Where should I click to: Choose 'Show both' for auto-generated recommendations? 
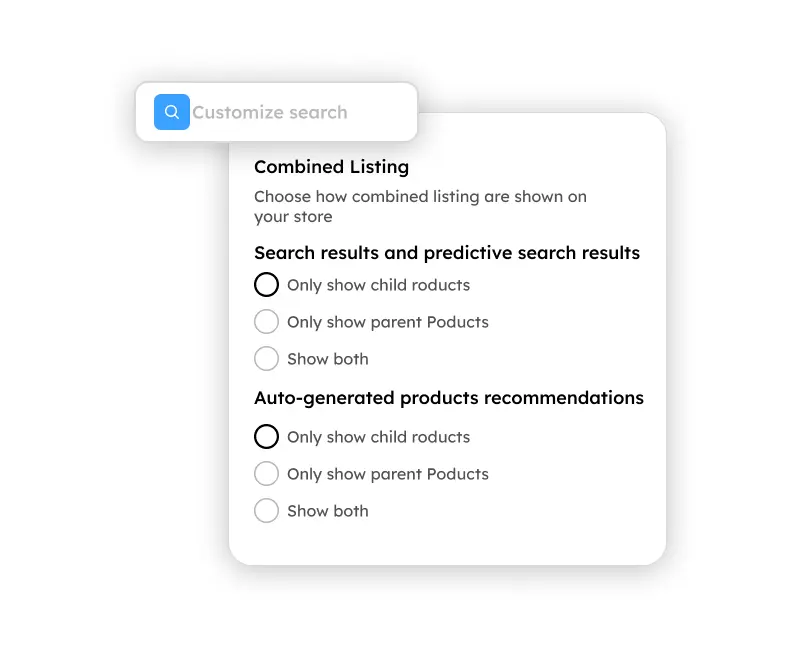[266, 510]
